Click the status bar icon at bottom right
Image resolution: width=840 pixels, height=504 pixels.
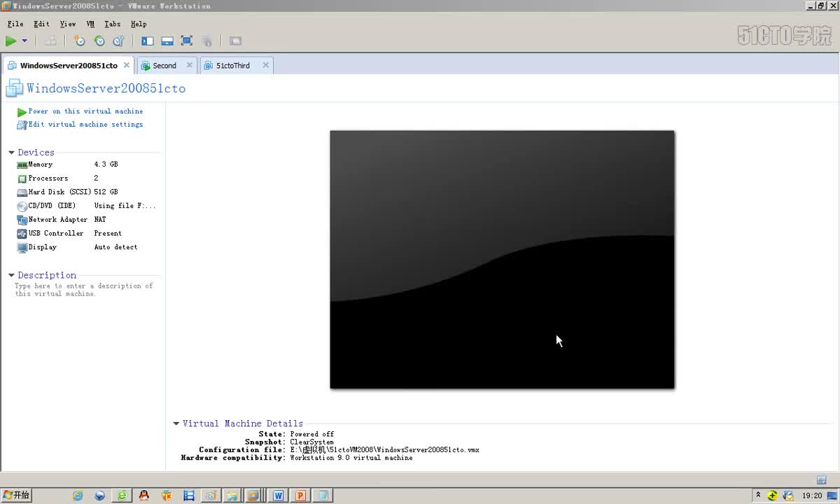(822, 480)
